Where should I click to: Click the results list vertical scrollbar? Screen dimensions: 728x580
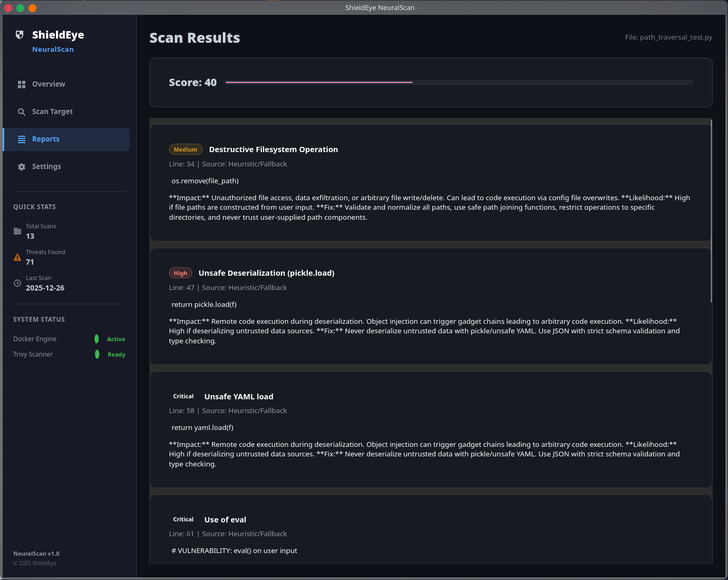pos(711,211)
